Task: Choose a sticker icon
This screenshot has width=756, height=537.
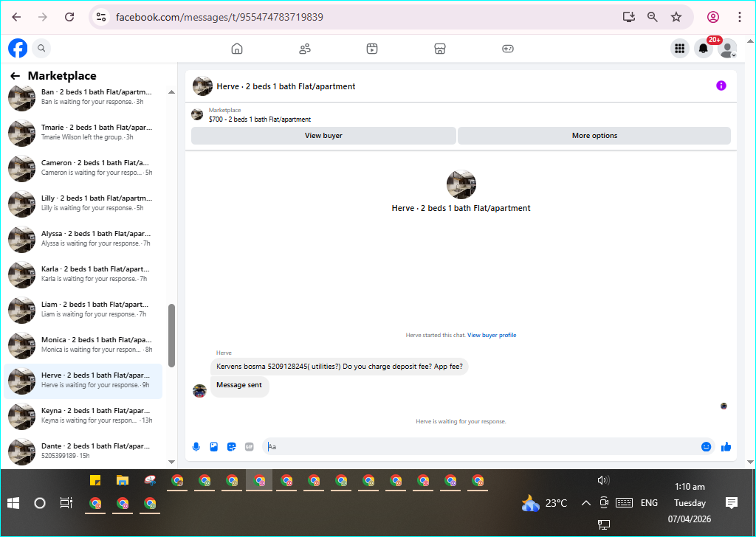Action: coord(231,447)
